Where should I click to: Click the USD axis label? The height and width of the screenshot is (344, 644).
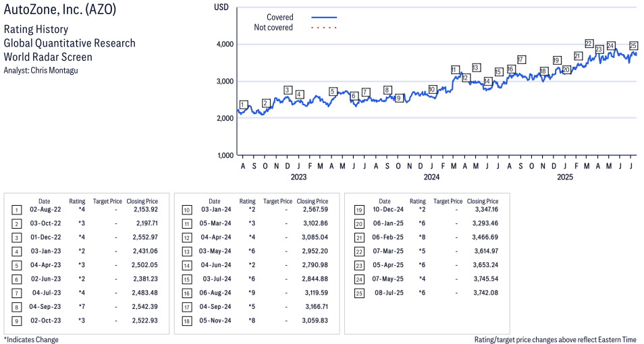pos(221,7)
